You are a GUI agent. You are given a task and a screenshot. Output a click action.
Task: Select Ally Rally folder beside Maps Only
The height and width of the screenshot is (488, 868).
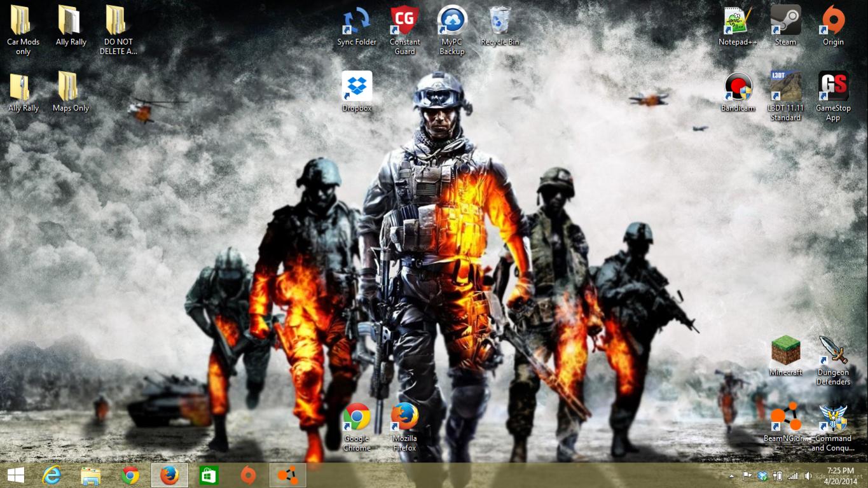pos(23,92)
